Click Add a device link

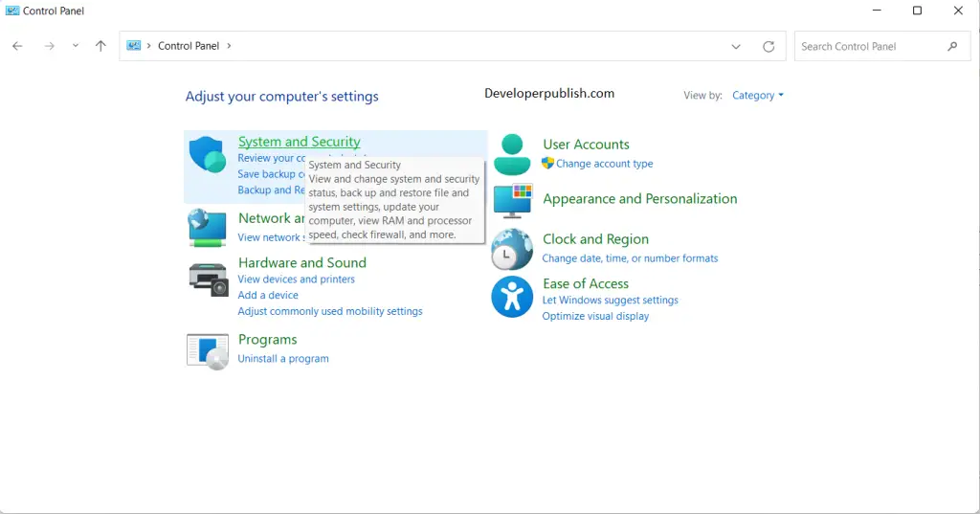(268, 295)
